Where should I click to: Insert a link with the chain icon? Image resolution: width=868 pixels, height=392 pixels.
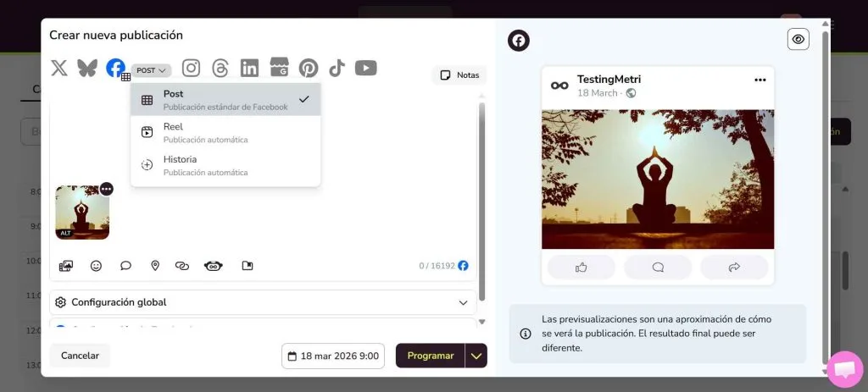[182, 266]
